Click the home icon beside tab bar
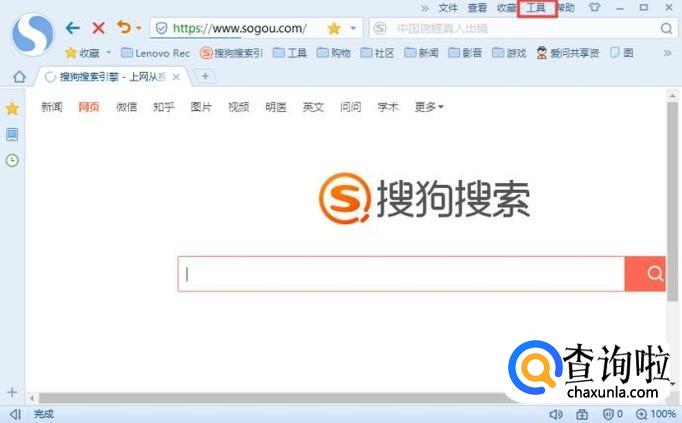682x423 pixels. point(19,77)
